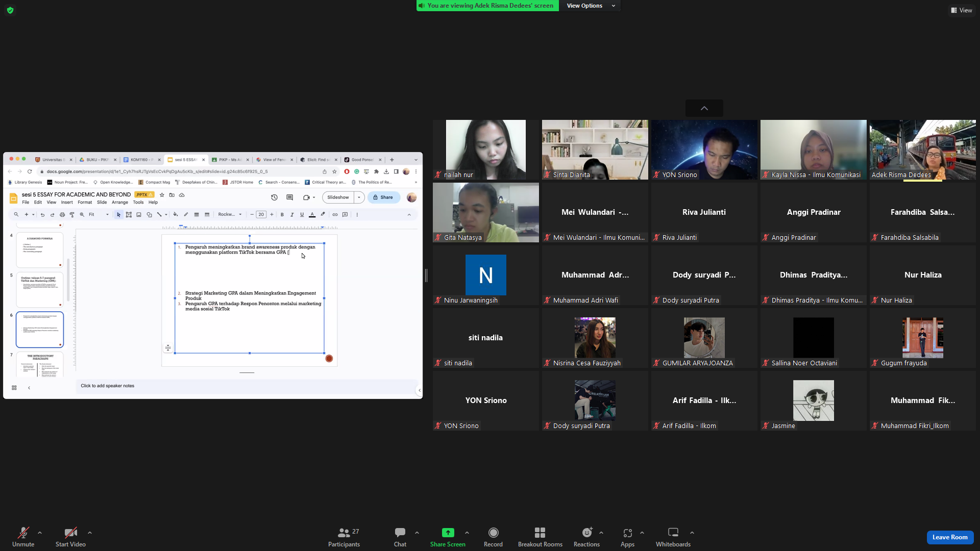This screenshot has width=980, height=551.
Task: Open the Share button in Google Slides
Action: [x=384, y=197]
